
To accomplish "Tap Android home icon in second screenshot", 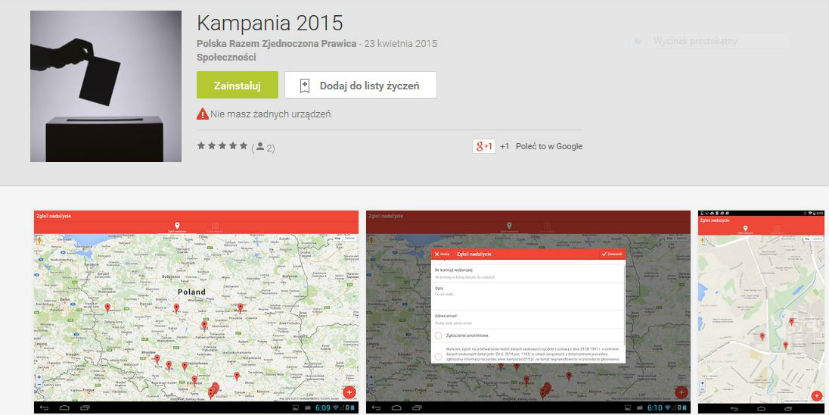I will pos(397,408).
